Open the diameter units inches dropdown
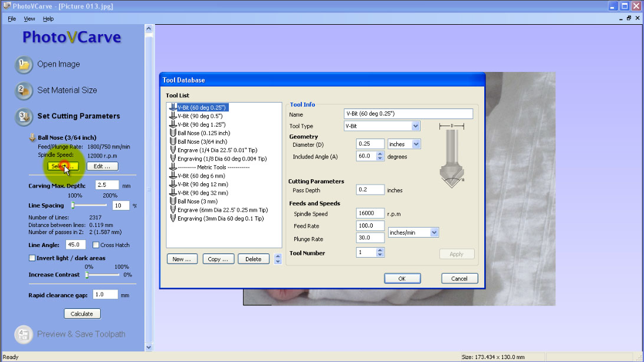Screen dimensions: 644x362 (416, 144)
